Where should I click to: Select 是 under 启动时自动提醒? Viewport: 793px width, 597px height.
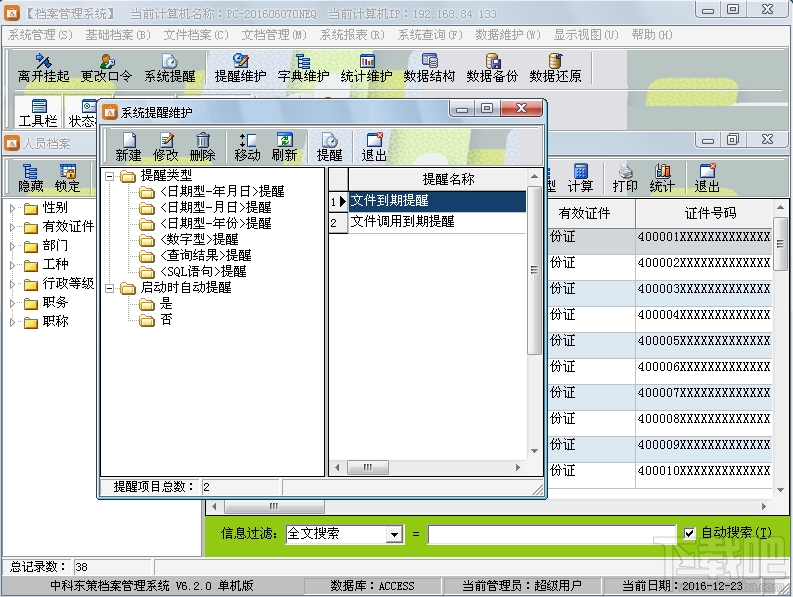click(x=166, y=304)
